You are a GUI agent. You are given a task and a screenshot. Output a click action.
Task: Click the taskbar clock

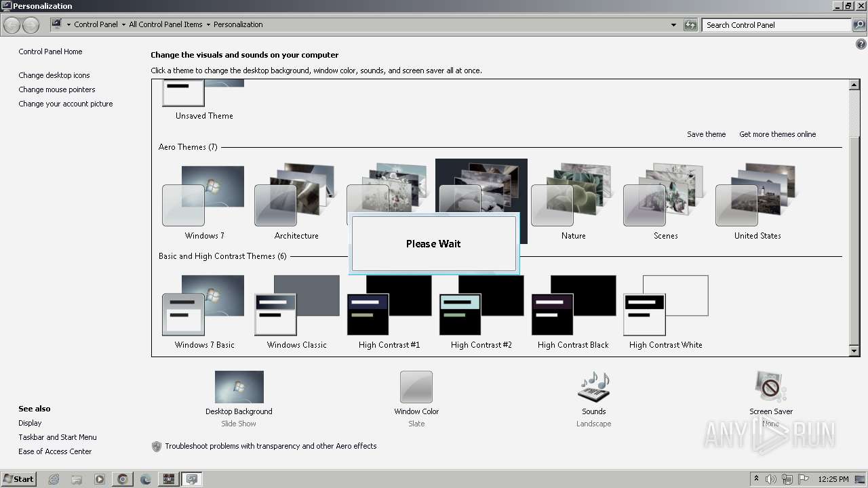pos(833,479)
